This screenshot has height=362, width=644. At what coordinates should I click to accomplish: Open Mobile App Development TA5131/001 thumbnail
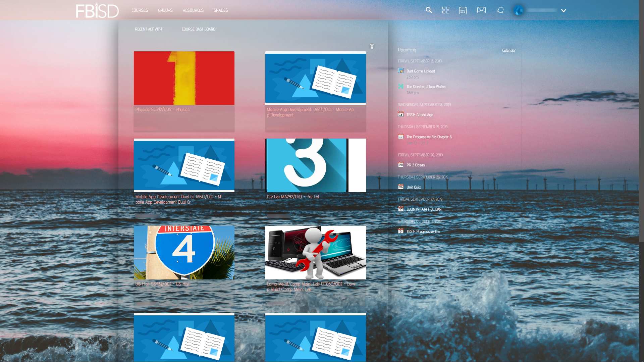[316, 78]
